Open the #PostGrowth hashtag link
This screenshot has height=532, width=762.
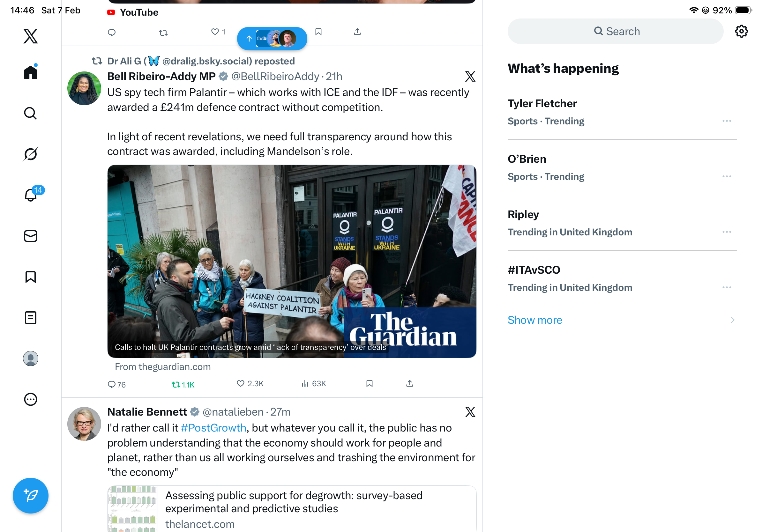pyautogui.click(x=213, y=427)
